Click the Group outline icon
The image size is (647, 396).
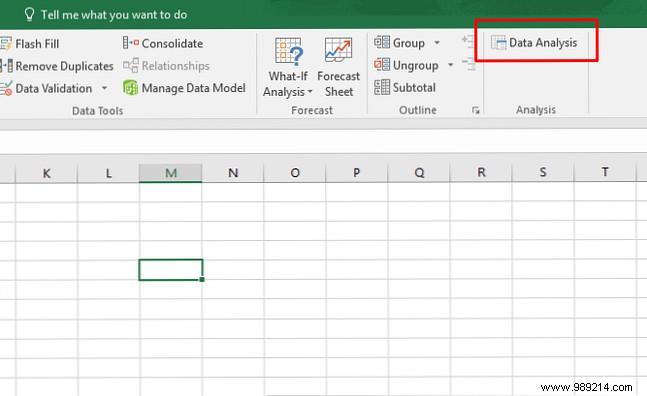382,42
